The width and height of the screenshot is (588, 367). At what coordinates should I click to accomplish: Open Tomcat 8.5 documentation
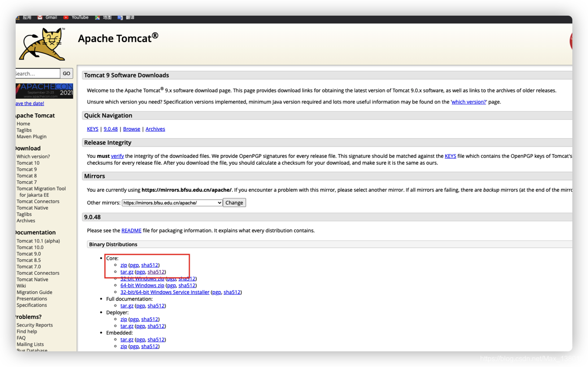tap(29, 260)
